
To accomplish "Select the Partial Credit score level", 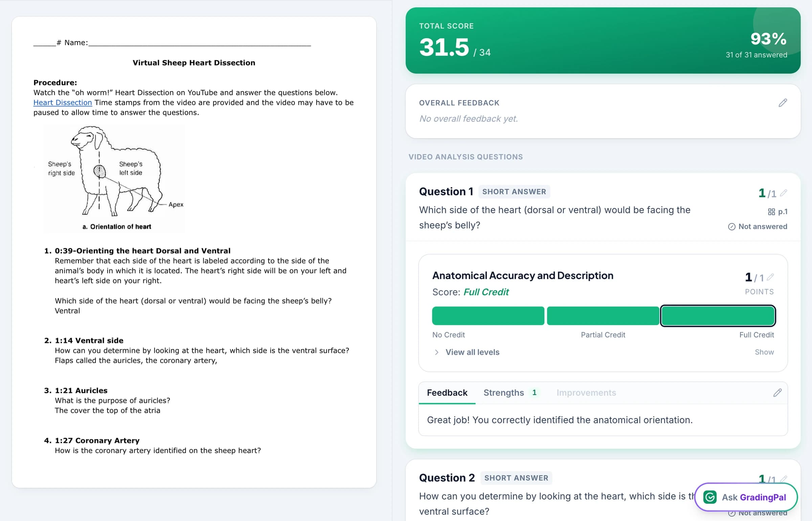I will (x=603, y=316).
